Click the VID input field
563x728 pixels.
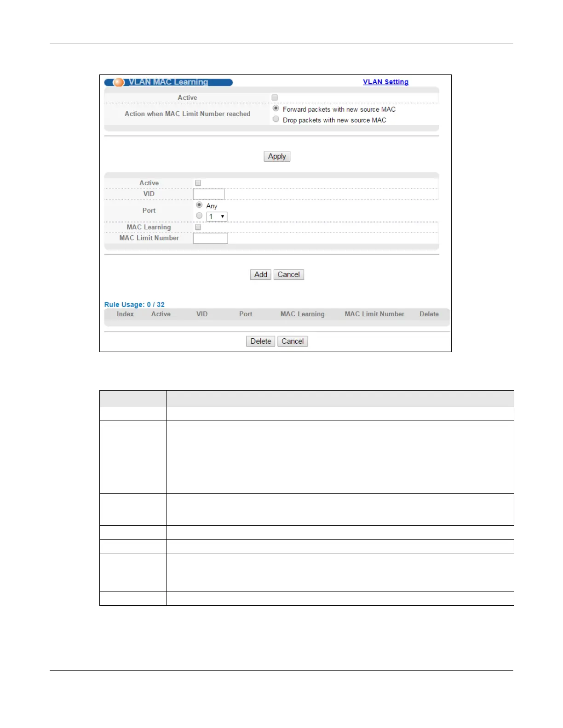[x=209, y=194]
